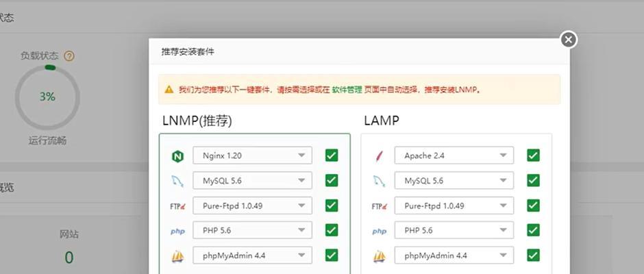
Task: Click the php logo in LNMP column
Action: pyautogui.click(x=177, y=232)
